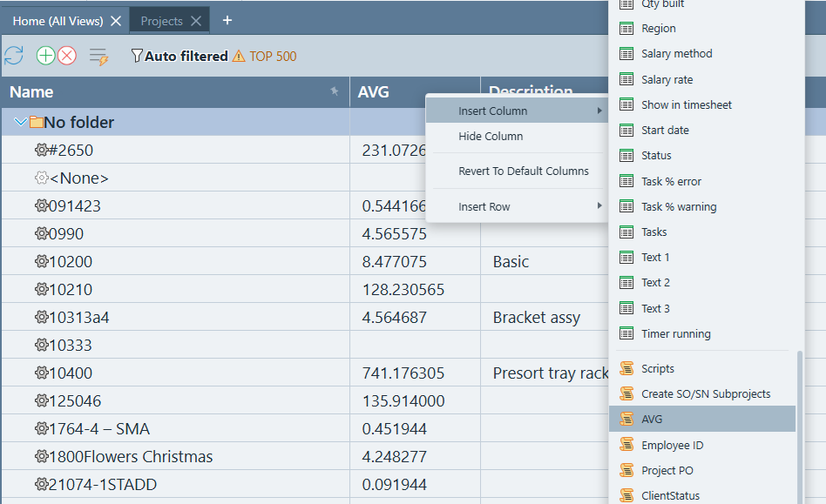Click the Basic description cell

511,261
